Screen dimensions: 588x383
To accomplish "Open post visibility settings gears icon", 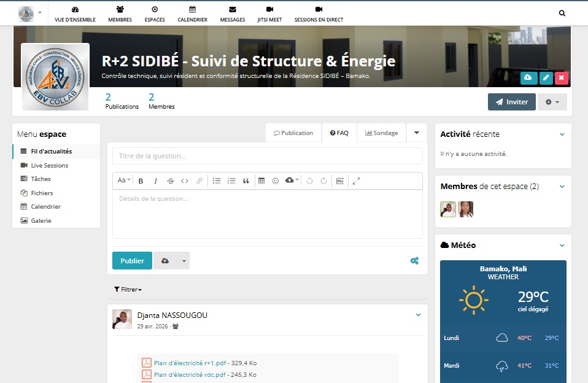I will (414, 261).
